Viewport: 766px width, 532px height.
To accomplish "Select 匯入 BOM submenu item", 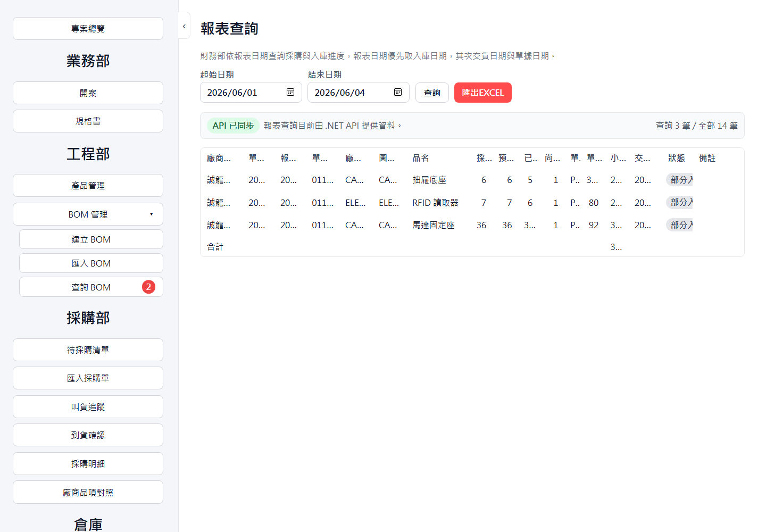I will click(x=91, y=263).
